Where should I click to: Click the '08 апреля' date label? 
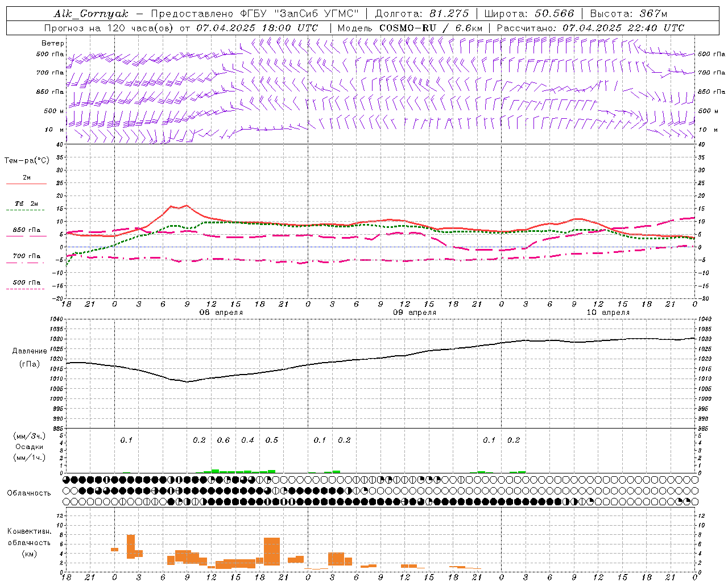(221, 313)
